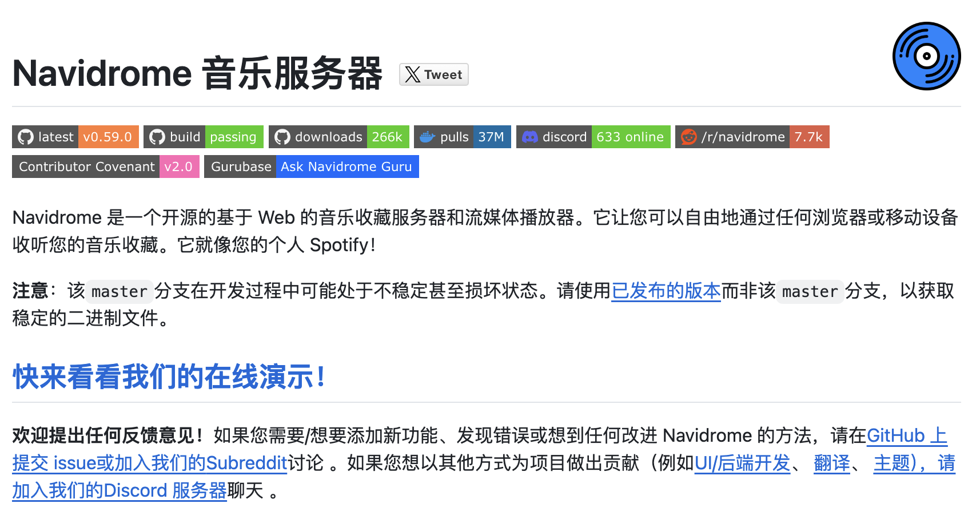Image resolution: width=980 pixels, height=515 pixels.
Task: Click the 37M pulls count
Action: coord(491,137)
